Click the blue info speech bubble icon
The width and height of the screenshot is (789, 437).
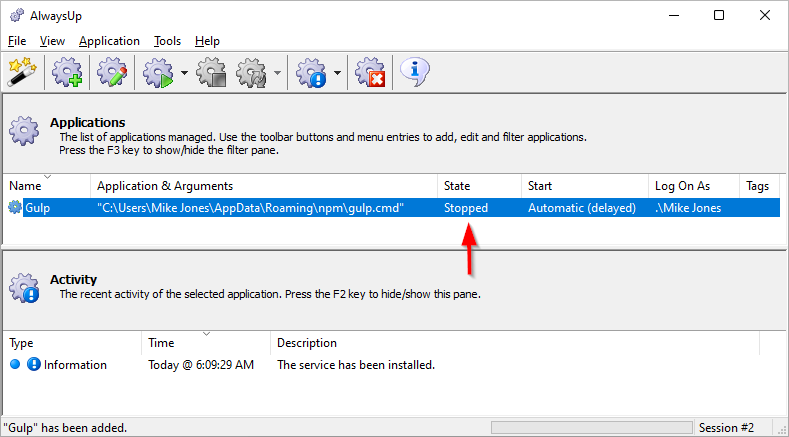415,72
